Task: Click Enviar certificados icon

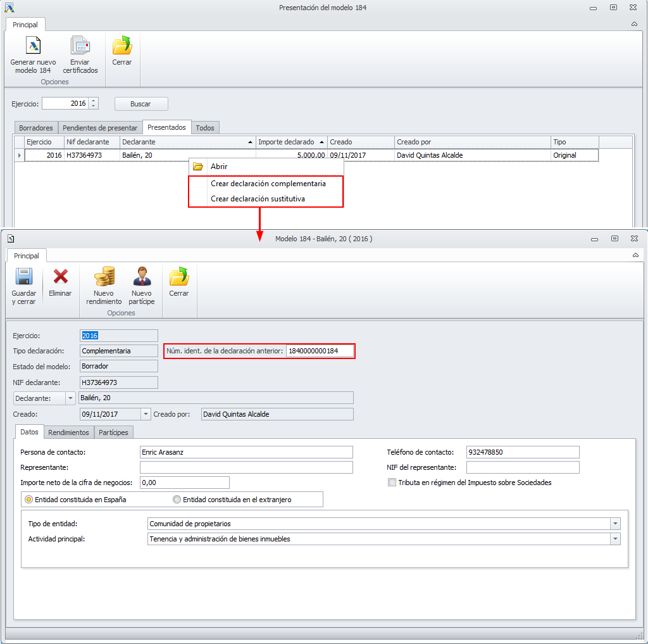Action: (80, 46)
